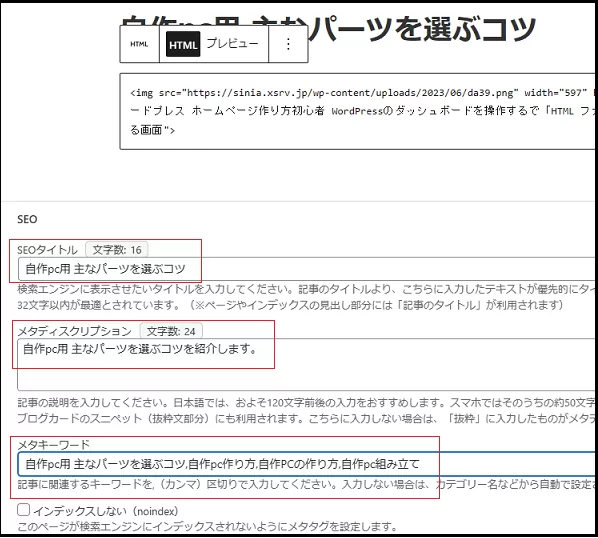The width and height of the screenshot is (598, 538).
Task: Click the メタキーワード input field
Action: click(x=307, y=464)
